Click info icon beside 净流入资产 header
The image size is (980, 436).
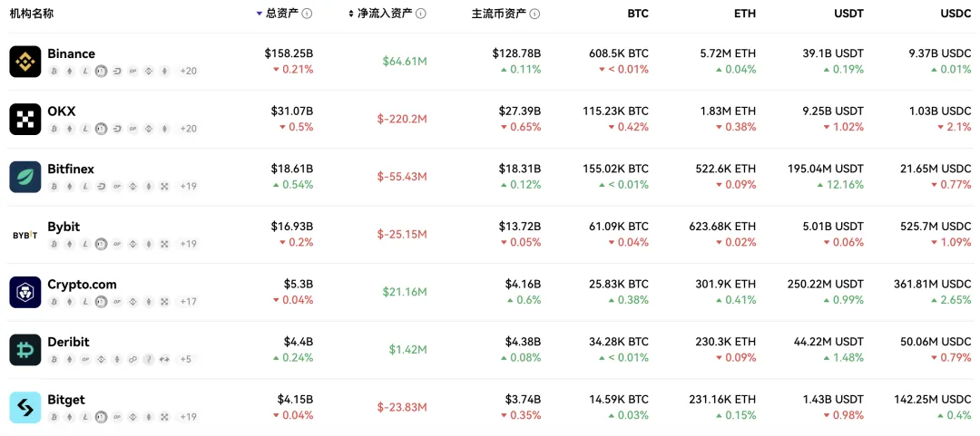pyautogui.click(x=421, y=14)
